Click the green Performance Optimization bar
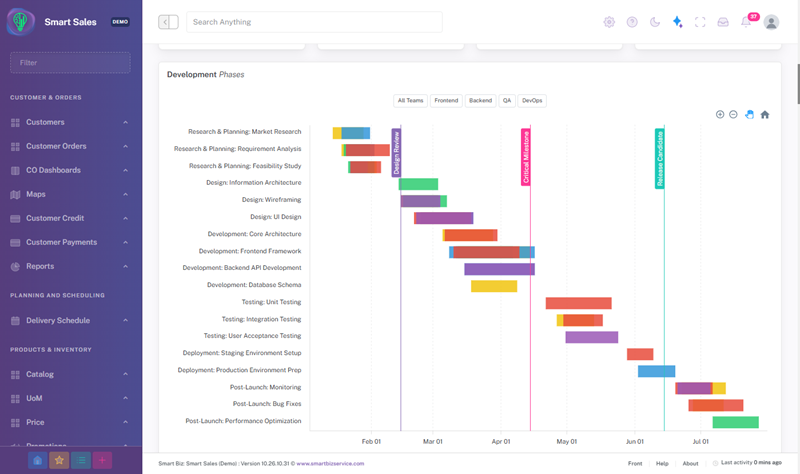 point(736,422)
